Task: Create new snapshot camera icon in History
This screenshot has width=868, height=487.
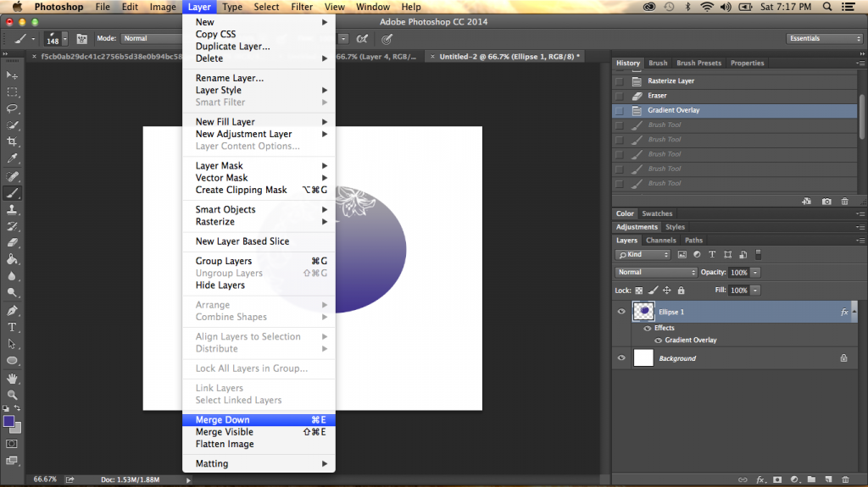Action: (826, 202)
